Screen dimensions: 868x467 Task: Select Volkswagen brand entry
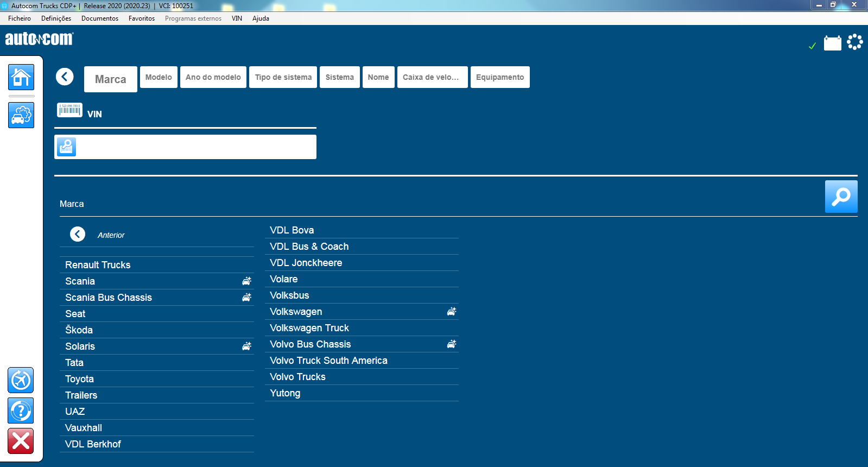pyautogui.click(x=296, y=312)
